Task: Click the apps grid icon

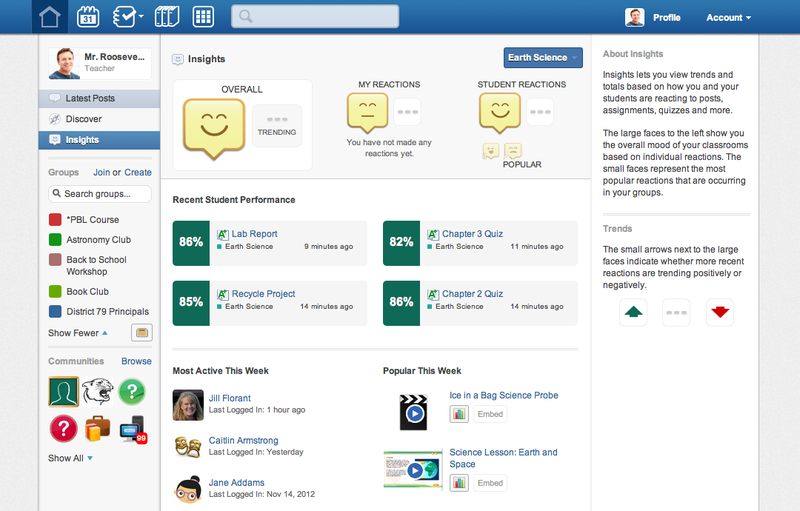Action: click(203, 17)
